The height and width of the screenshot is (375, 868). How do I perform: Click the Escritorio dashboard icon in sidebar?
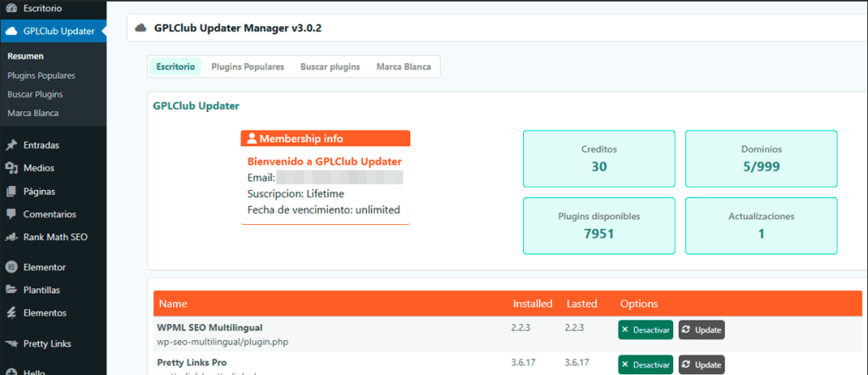tap(11, 8)
